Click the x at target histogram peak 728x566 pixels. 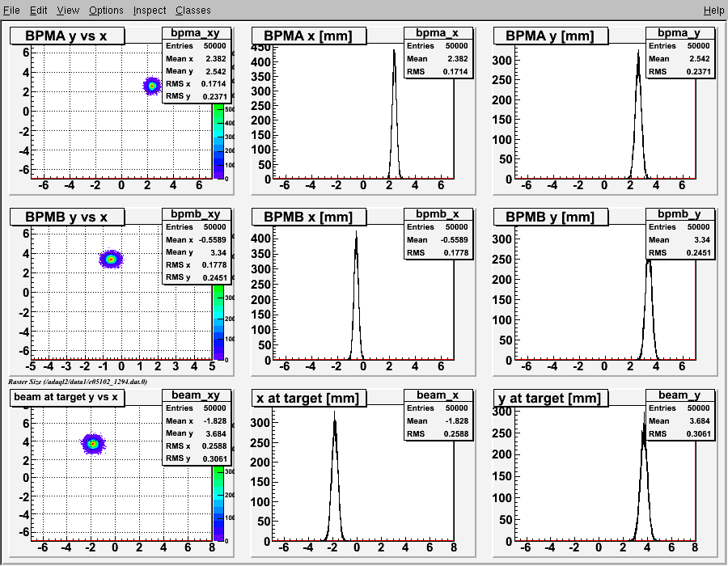[334, 414]
